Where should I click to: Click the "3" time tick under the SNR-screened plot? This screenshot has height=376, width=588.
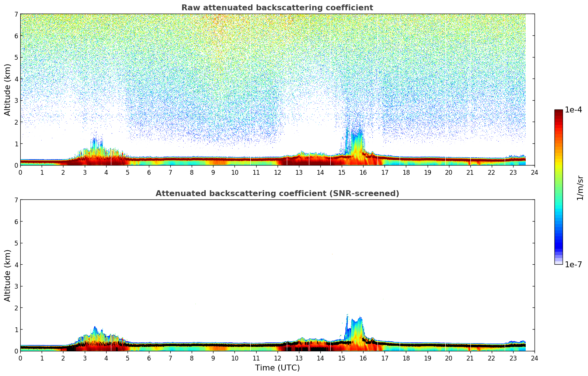(84, 358)
